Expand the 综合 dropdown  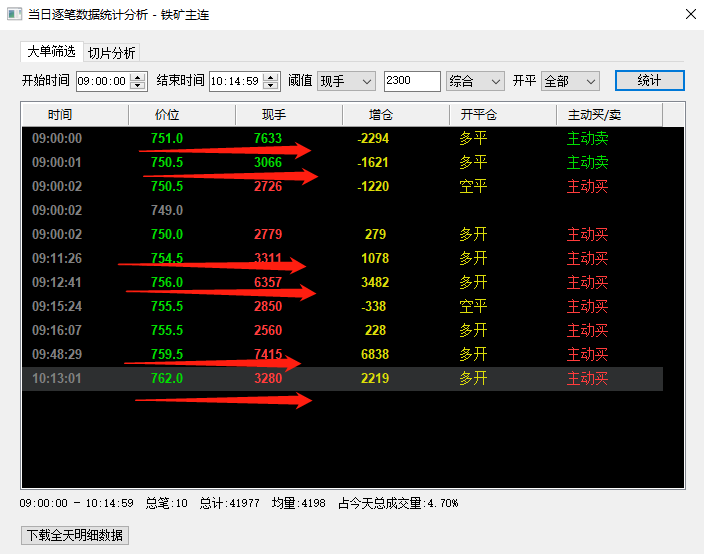click(x=475, y=81)
